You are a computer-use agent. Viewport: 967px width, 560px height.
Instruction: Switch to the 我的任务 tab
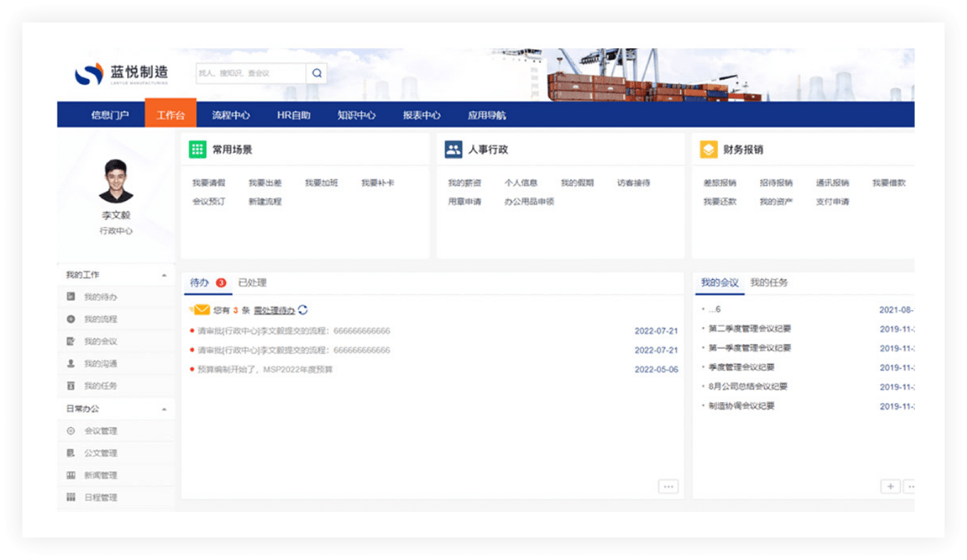pyautogui.click(x=768, y=282)
